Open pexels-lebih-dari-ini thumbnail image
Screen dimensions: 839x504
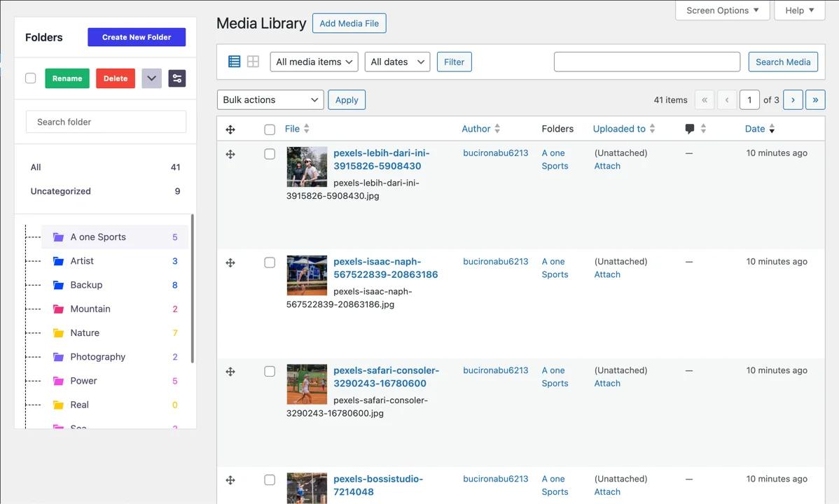point(307,167)
